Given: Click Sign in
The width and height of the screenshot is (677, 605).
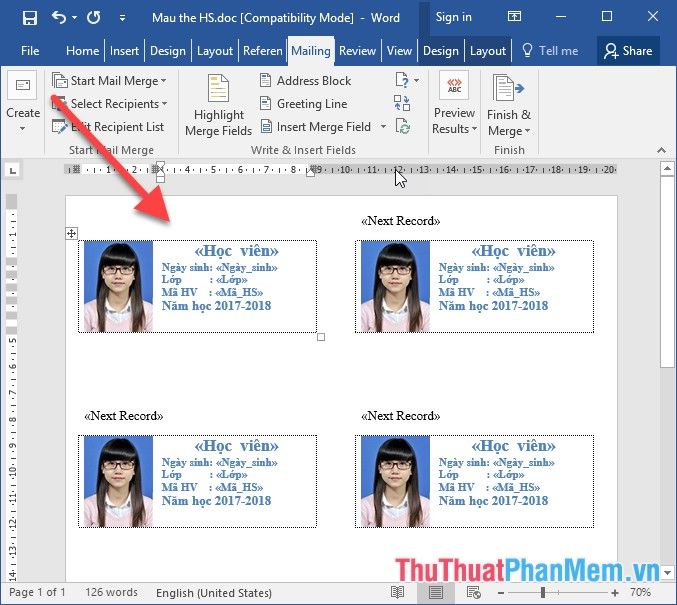Looking at the screenshot, I should tap(453, 17).
